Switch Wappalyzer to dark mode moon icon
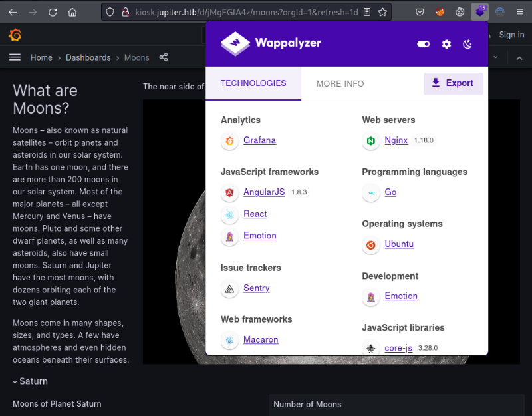Image resolution: width=532 pixels, height=416 pixels. 467,44
